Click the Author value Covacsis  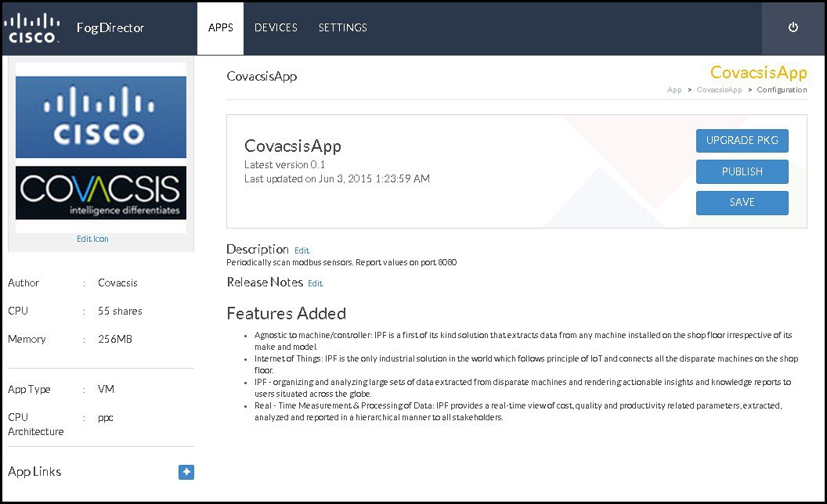[117, 283]
